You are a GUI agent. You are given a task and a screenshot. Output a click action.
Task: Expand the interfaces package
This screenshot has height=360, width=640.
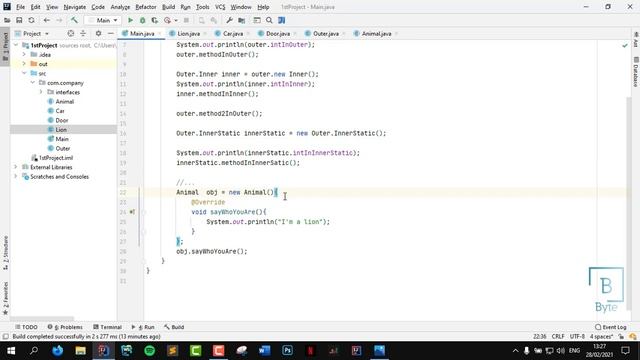coord(41,92)
